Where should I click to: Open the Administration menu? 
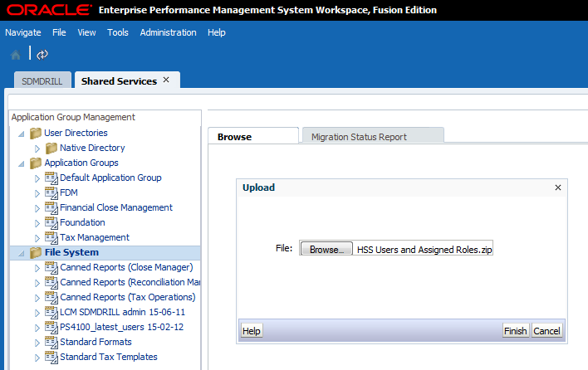coord(168,32)
